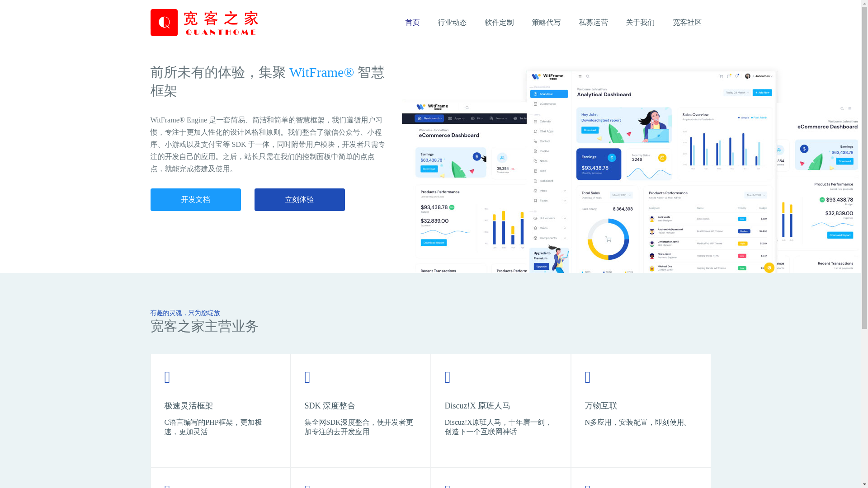This screenshot has height=488, width=868.
Task: Open the 私募运营 nav item
Action: (593, 23)
